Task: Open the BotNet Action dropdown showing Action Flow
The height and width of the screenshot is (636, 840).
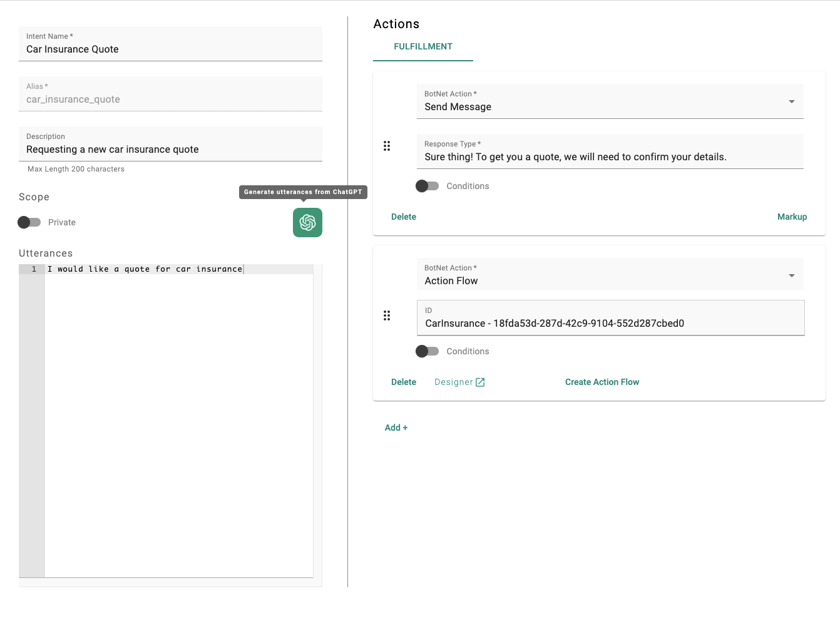Action: (x=610, y=274)
